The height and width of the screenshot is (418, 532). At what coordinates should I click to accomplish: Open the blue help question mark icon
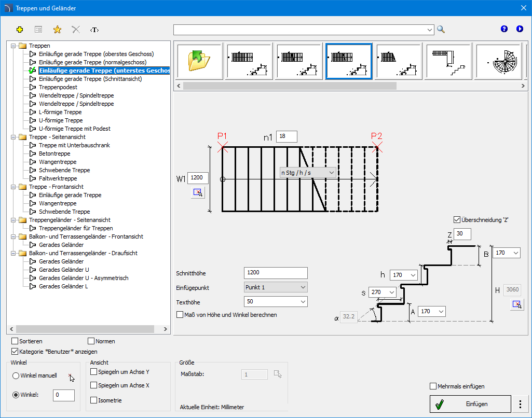[x=504, y=29]
